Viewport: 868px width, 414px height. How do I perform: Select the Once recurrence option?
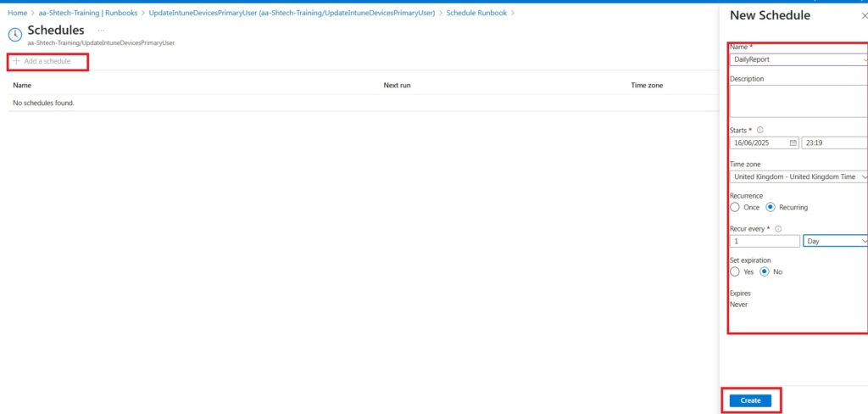point(735,207)
